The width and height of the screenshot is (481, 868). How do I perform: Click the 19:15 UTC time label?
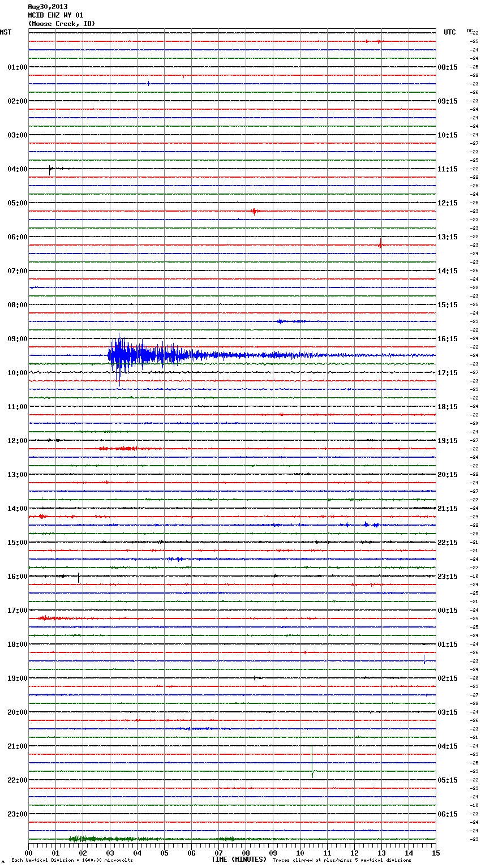pyautogui.click(x=448, y=441)
